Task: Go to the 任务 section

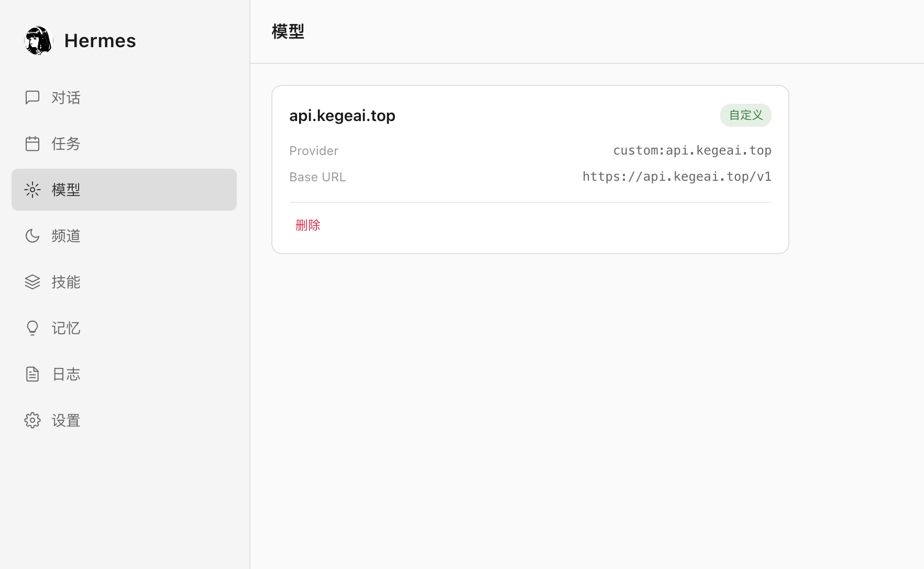Action: tap(66, 144)
